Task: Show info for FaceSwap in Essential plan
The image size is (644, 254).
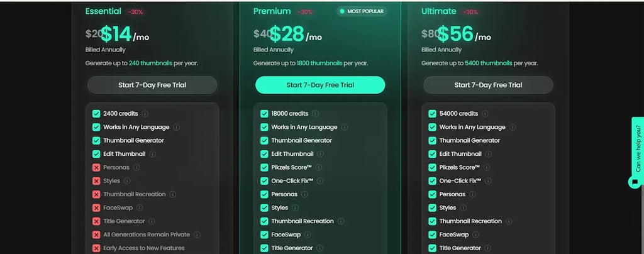Action: [x=139, y=207]
